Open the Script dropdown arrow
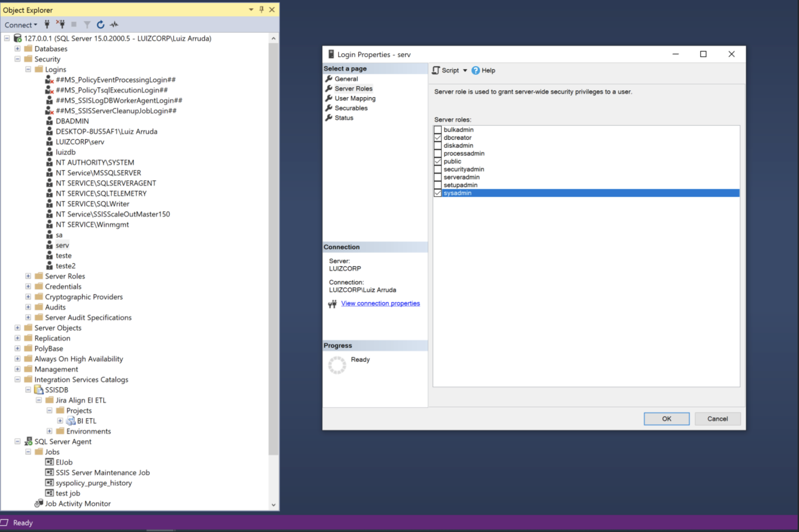This screenshot has height=532, width=799. [465, 70]
